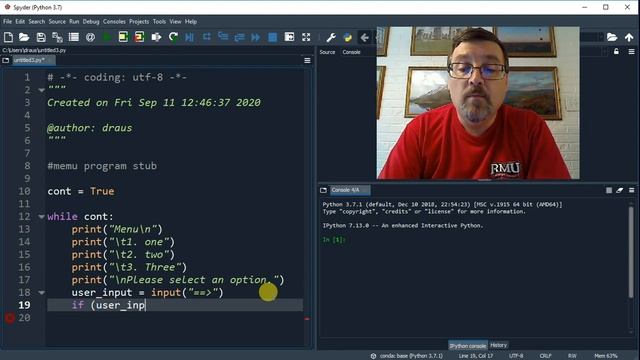Click the CRLF line ending status
The height and width of the screenshot is (360, 640).
tap(545, 356)
